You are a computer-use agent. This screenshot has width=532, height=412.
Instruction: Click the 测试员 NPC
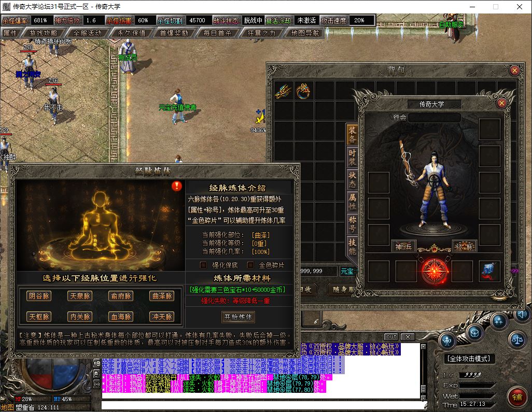point(128,56)
